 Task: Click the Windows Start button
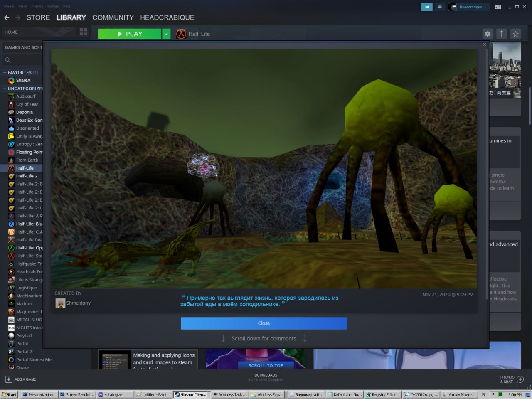tap(9, 394)
